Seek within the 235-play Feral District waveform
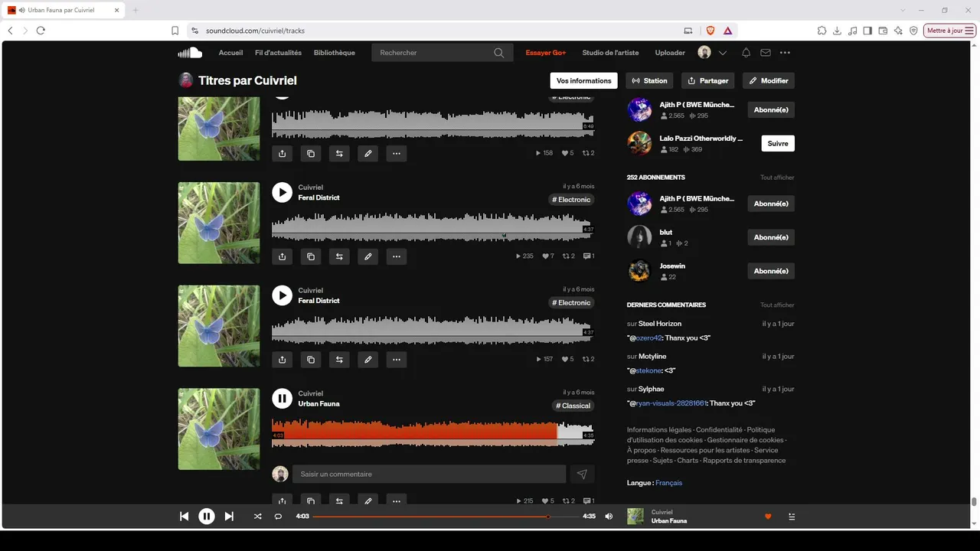The width and height of the screenshot is (980, 551). (x=433, y=228)
